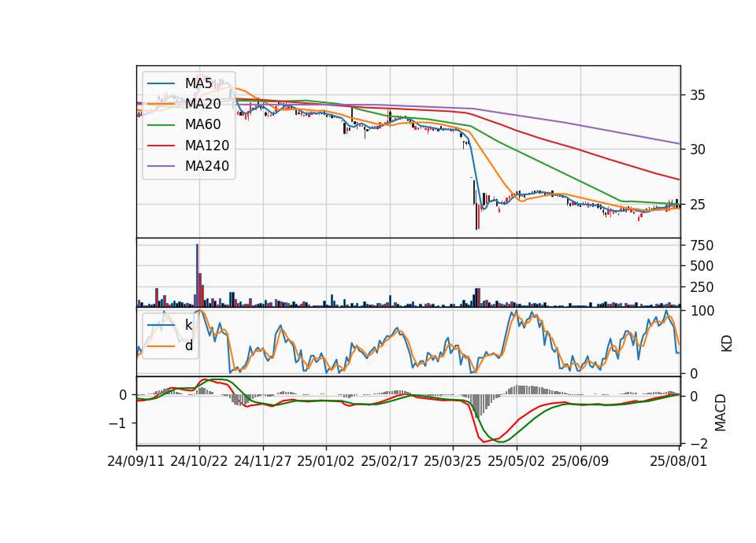Click the purple MA240 legend line swatch

pyautogui.click(x=161, y=166)
